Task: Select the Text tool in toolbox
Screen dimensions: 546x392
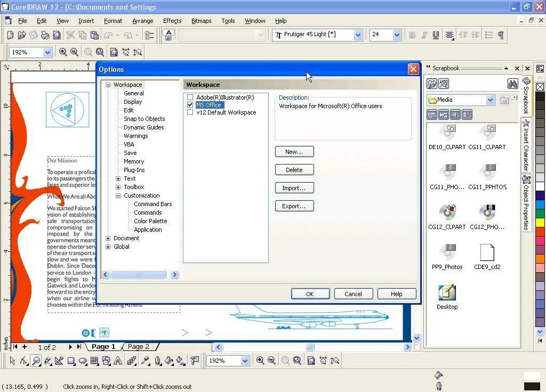Action: click(x=118, y=361)
